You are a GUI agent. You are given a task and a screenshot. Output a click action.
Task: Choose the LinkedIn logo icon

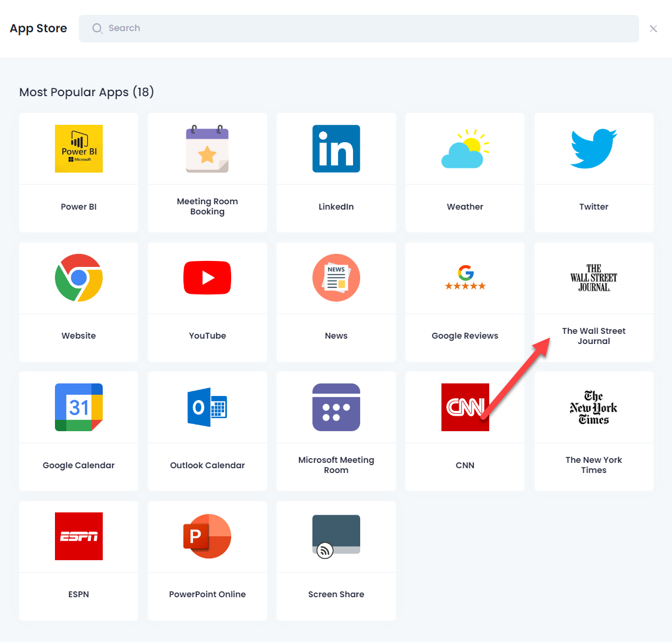pos(336,149)
